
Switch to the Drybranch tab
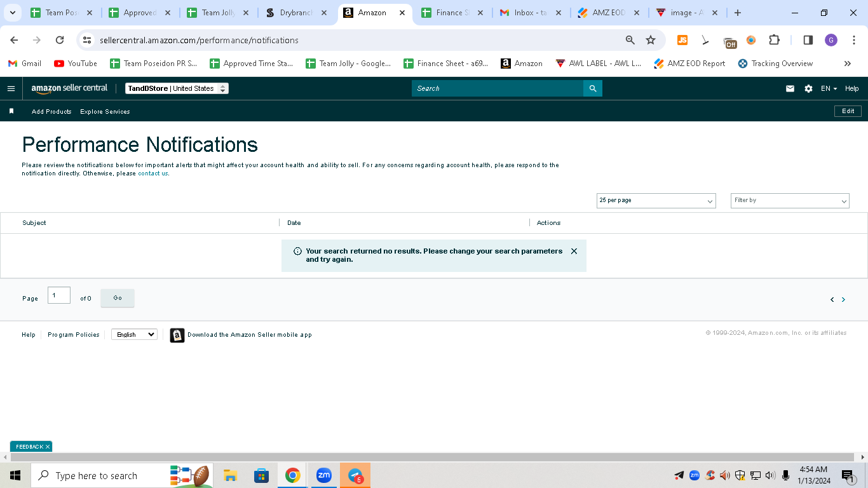click(x=296, y=13)
